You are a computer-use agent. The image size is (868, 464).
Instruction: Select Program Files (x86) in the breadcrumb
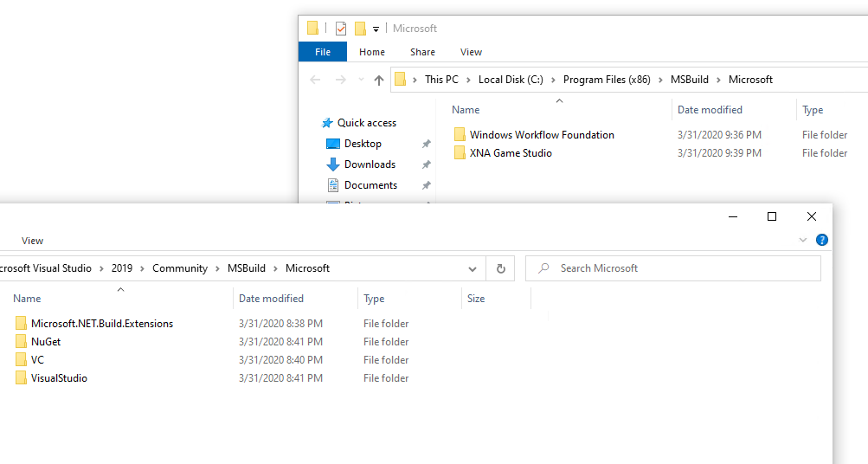tap(607, 80)
